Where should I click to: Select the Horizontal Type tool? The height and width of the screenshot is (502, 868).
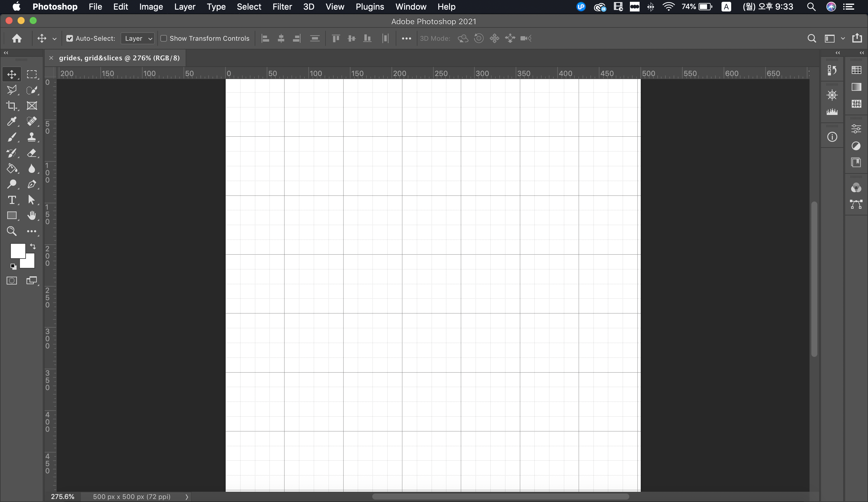pos(11,200)
